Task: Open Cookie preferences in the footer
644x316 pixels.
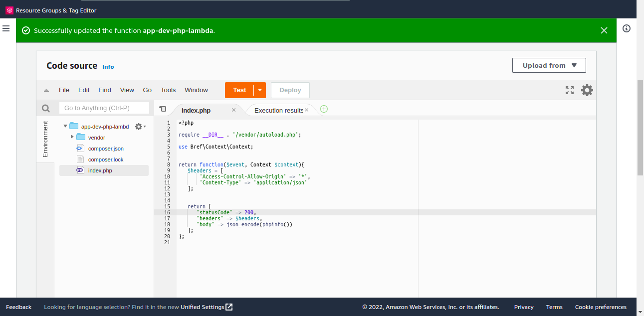Action: (x=601, y=307)
